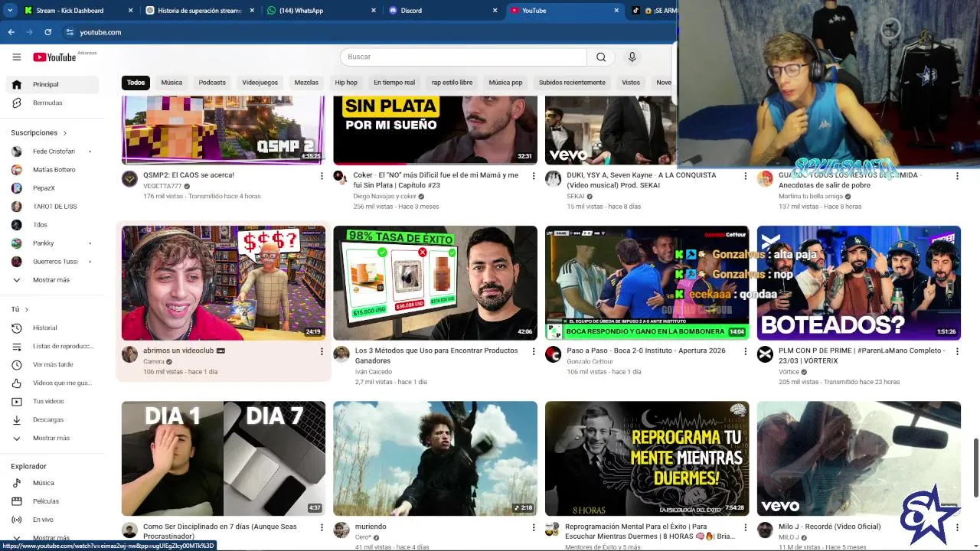980x551 pixels.
Task: Open options menu for Paso a Paso Boca video
Action: click(x=745, y=351)
